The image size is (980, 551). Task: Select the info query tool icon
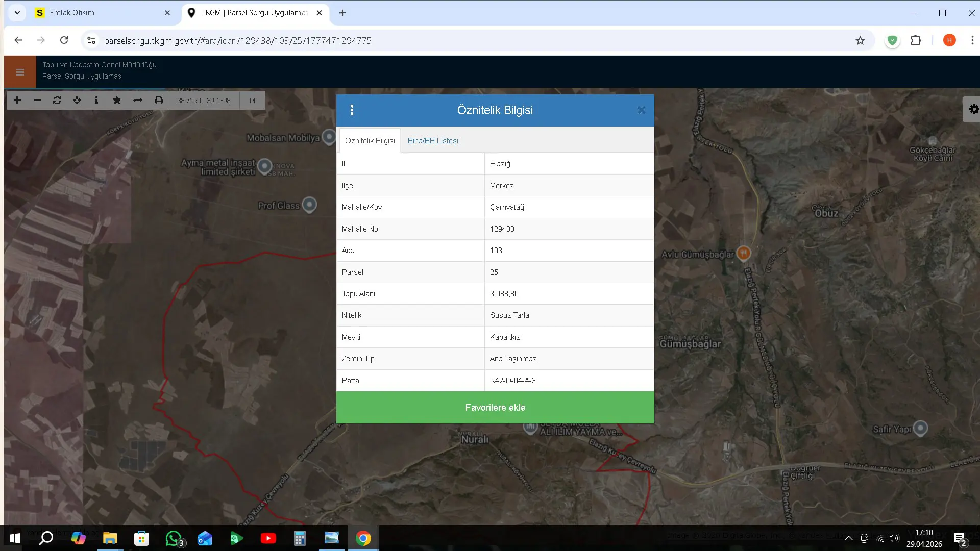(x=96, y=101)
